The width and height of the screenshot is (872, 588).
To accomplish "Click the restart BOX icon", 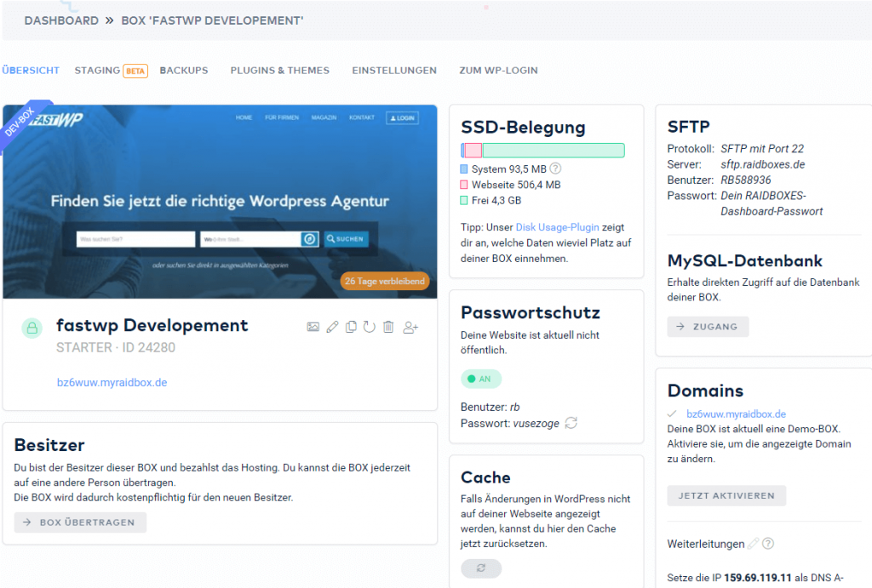I will [x=369, y=326].
